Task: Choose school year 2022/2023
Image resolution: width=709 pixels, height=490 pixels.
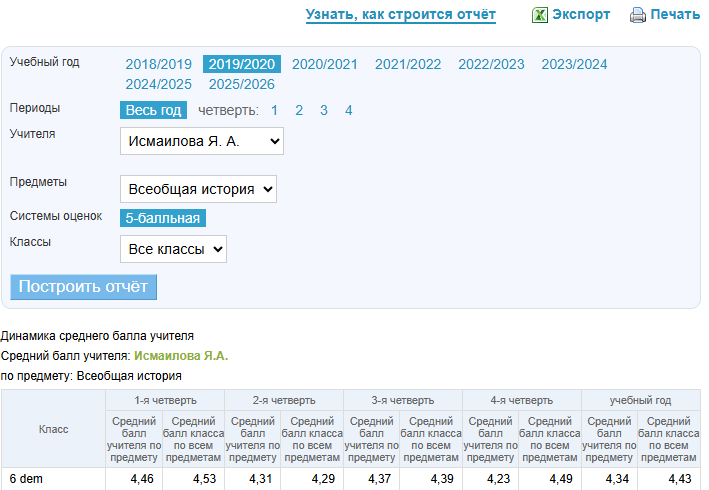Action: pos(491,64)
